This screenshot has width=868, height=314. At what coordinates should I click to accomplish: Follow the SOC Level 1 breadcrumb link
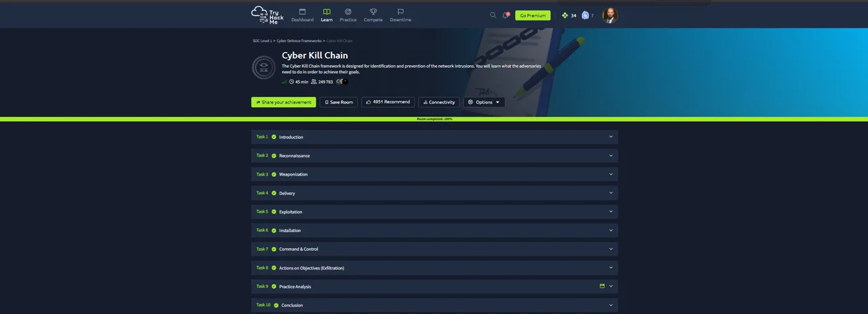262,41
